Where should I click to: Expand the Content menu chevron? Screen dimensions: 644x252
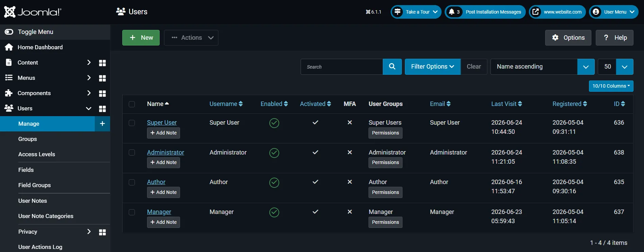coord(89,62)
